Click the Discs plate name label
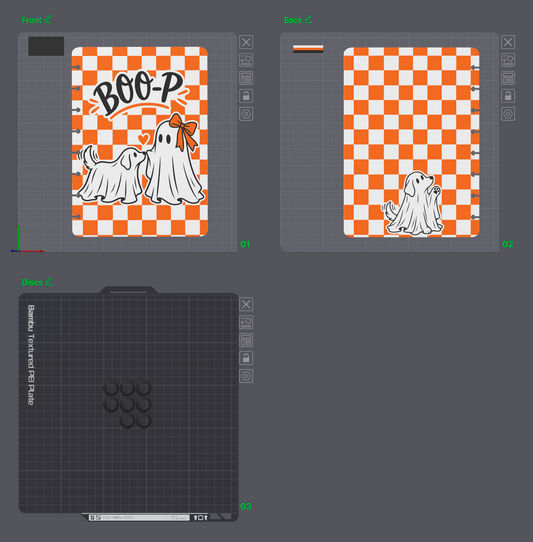Image resolution: width=533 pixels, height=542 pixels. pos(32,282)
